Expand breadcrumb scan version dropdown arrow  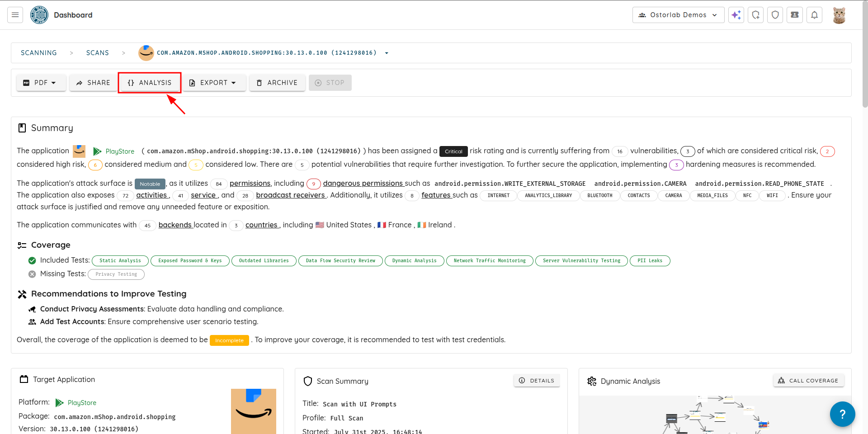(387, 53)
